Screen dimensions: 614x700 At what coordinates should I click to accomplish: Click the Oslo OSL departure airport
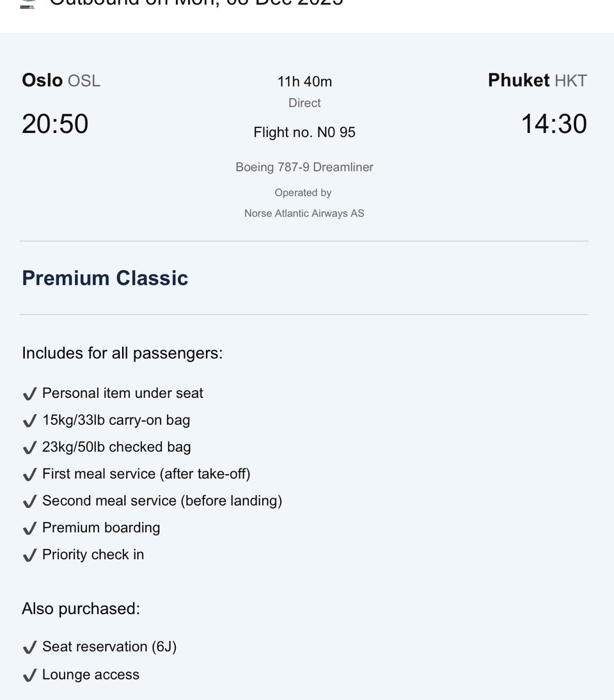coord(61,81)
